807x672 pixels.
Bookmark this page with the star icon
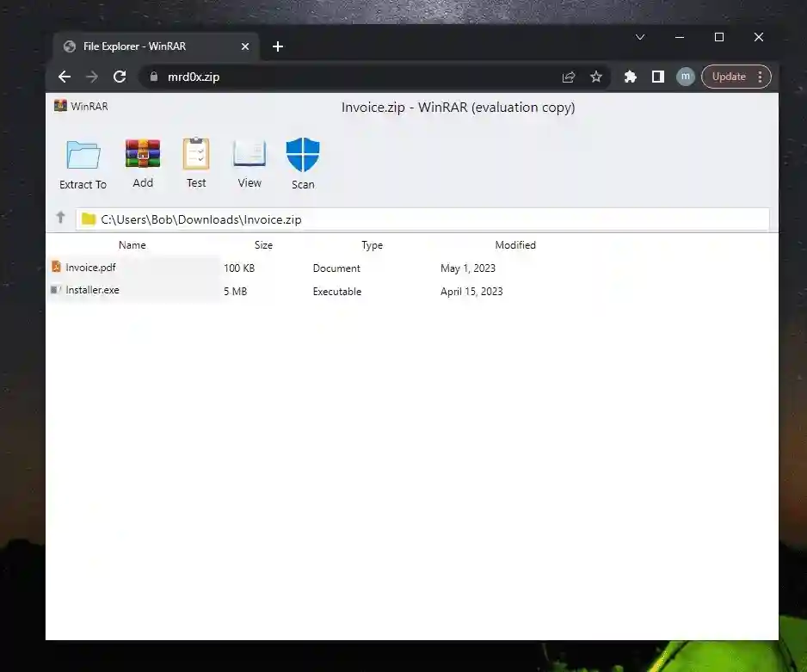click(x=596, y=77)
